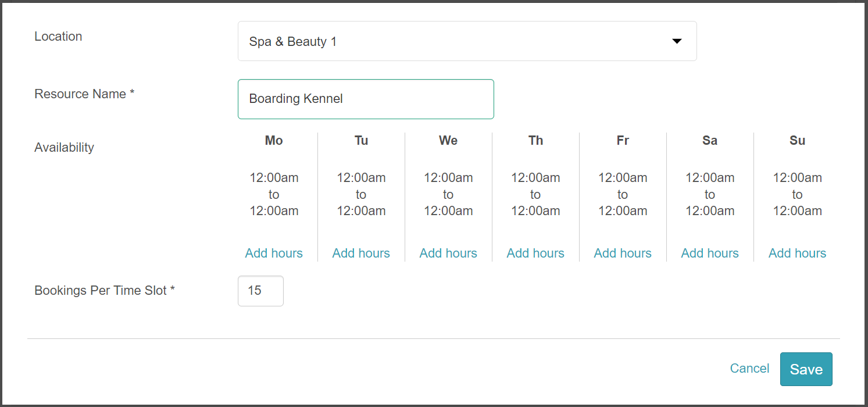Save the resource settings
Viewport: 868px width, 407px height.
click(806, 369)
